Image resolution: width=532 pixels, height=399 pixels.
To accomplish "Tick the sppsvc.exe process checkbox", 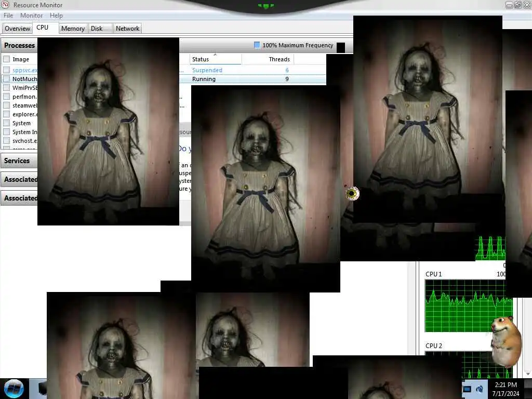I will (6, 70).
